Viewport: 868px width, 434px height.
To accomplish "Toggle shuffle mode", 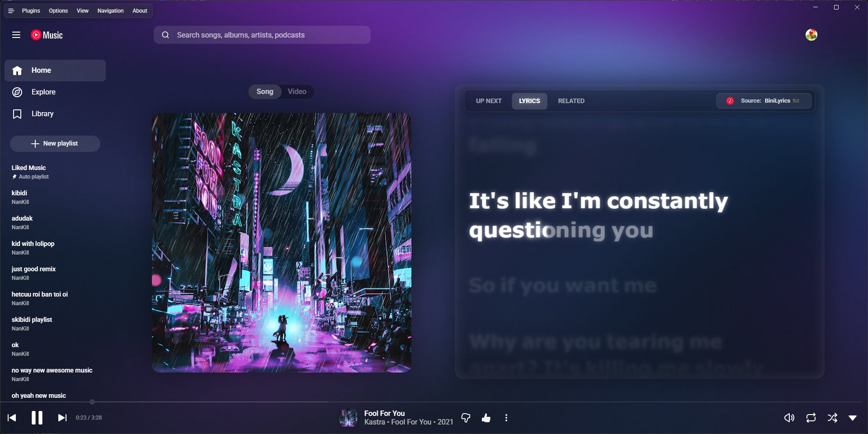I will (x=832, y=418).
